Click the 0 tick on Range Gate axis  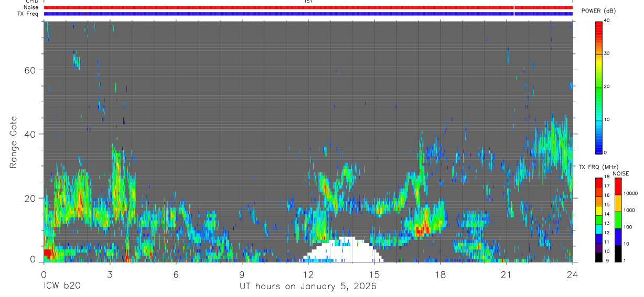point(32,259)
